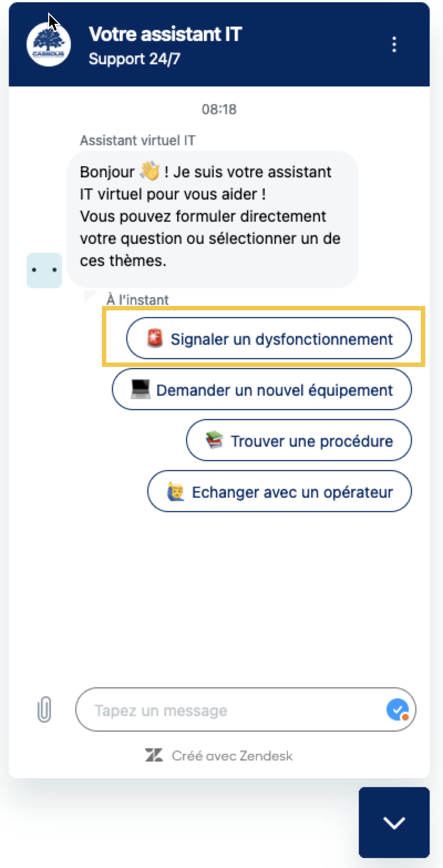
Task: Click the paperclip attachment icon
Action: pos(44,710)
